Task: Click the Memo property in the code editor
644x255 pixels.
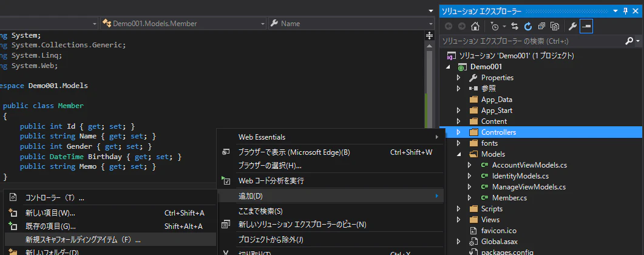Action: (88, 167)
